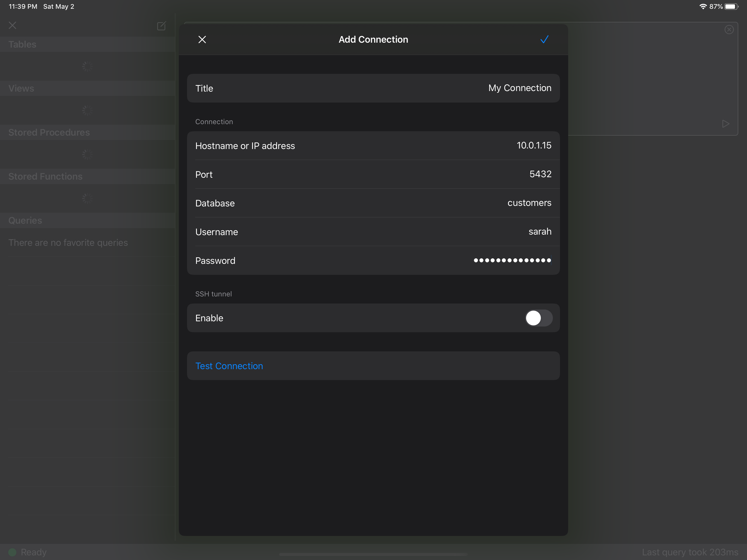
Task: Click the sidebar close X icon
Action: 13,25
